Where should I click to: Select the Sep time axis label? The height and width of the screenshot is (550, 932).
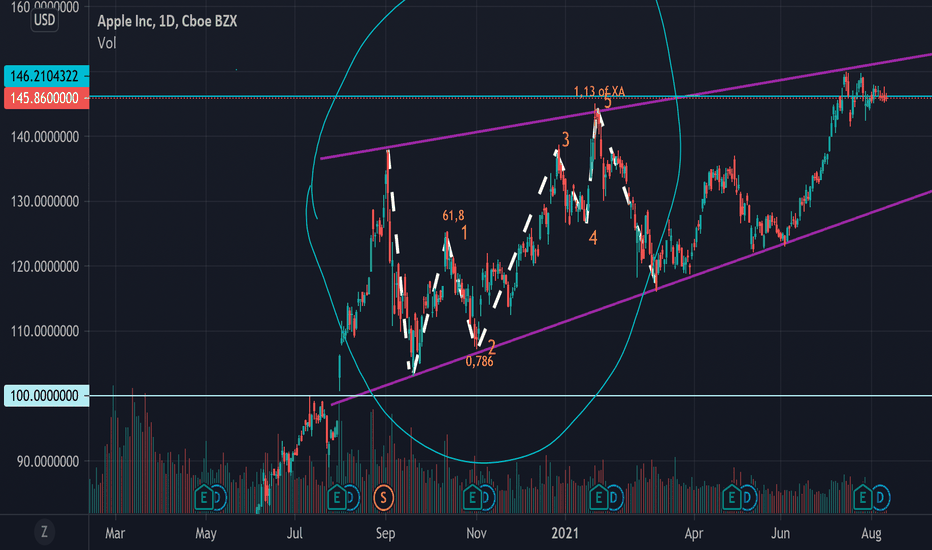(385, 533)
